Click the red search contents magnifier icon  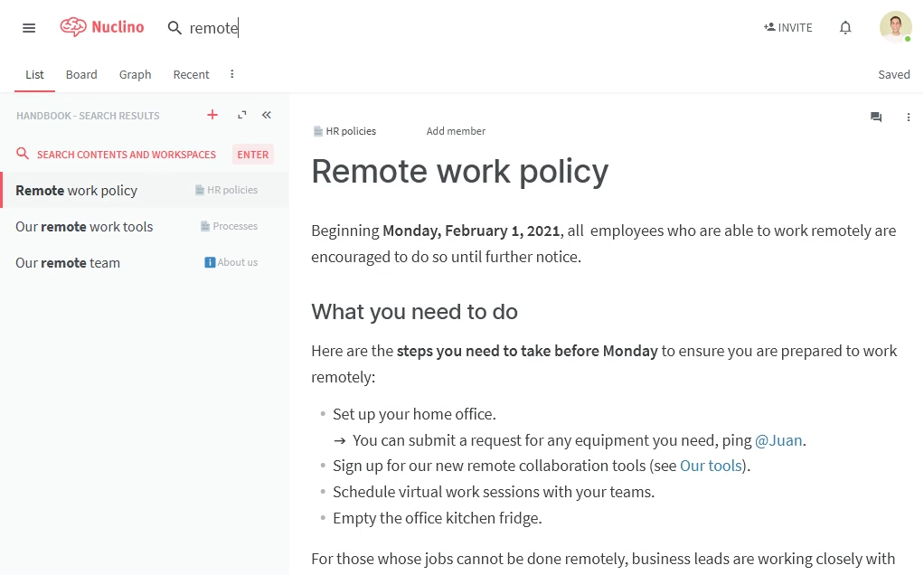pos(23,154)
